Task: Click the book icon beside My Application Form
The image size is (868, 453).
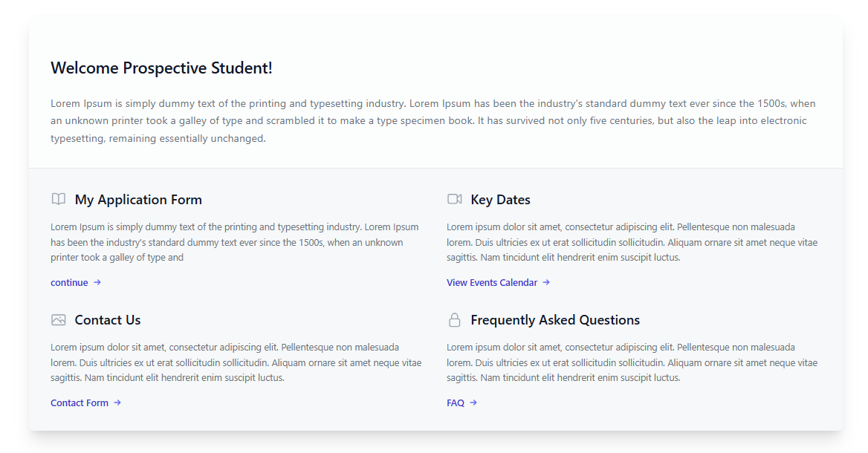Action: [x=59, y=199]
